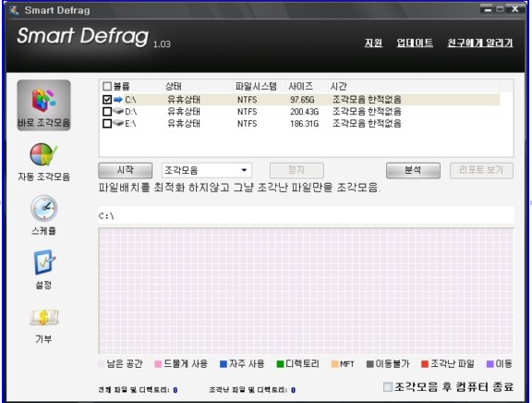The height and width of the screenshot is (403, 532).
Task: Check the D:\ volume checkbox
Action: tap(107, 111)
